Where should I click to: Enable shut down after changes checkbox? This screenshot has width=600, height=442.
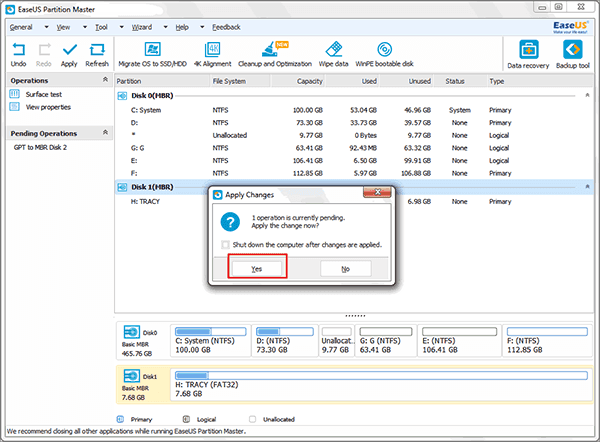[x=224, y=244]
